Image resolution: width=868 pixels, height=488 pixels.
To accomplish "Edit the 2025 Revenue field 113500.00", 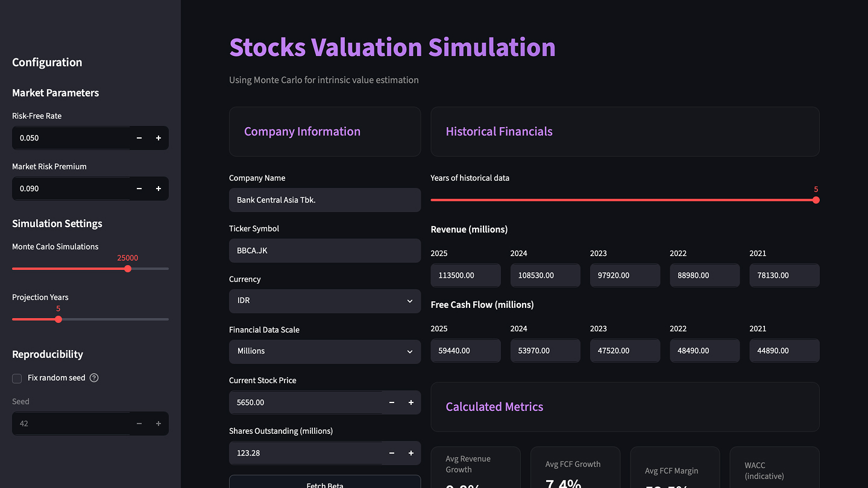I will tap(466, 275).
